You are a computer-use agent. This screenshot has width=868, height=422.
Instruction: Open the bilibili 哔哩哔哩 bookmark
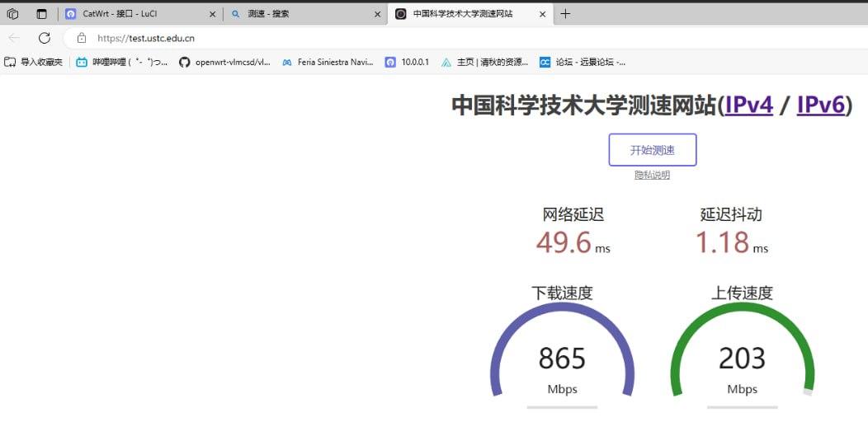122,63
